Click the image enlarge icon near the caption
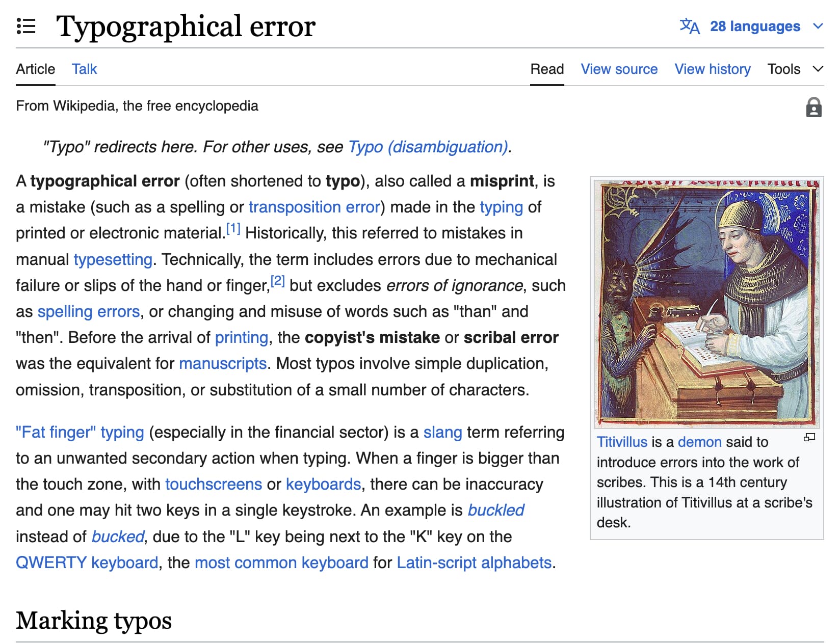 (809, 438)
